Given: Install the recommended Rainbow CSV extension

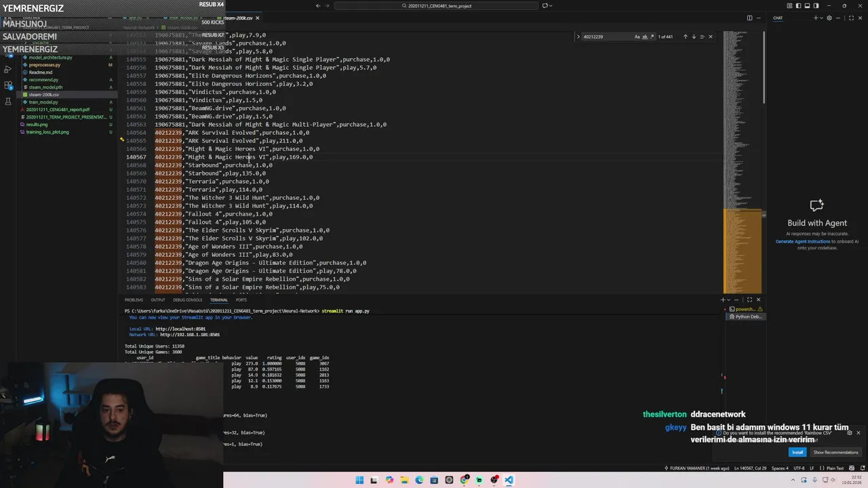Looking at the screenshot, I should [797, 452].
